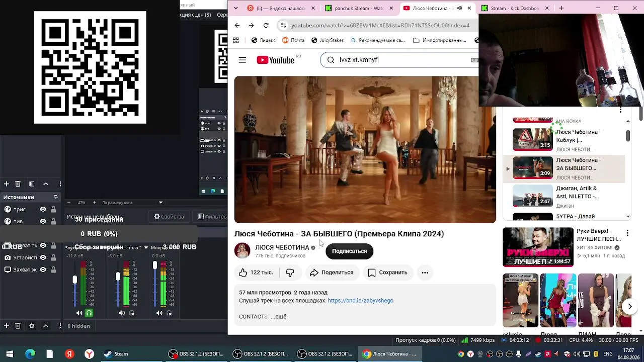Image resolution: width=644 pixels, height=362 pixels.
Task: Open audio channel 'стола 2' dropdown arrow
Action: pos(146,247)
